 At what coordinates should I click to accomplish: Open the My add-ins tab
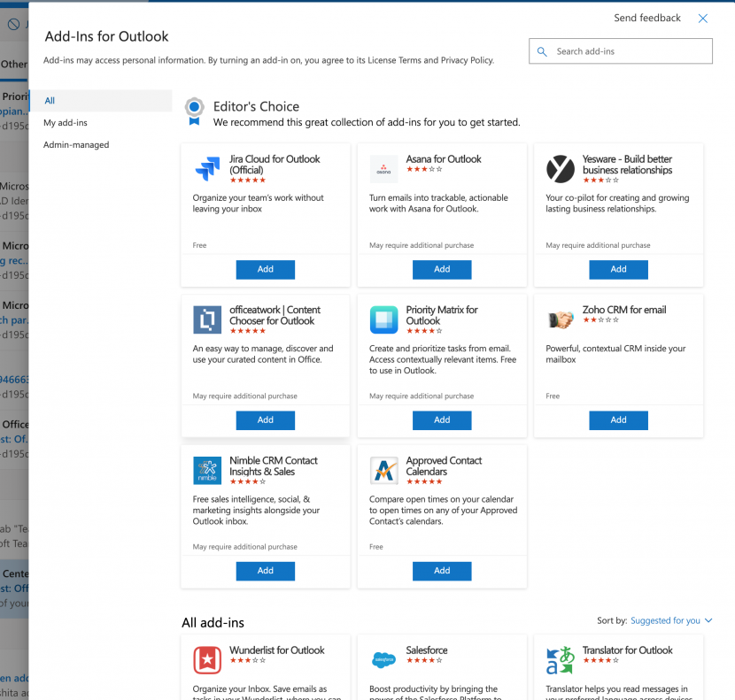click(x=66, y=122)
